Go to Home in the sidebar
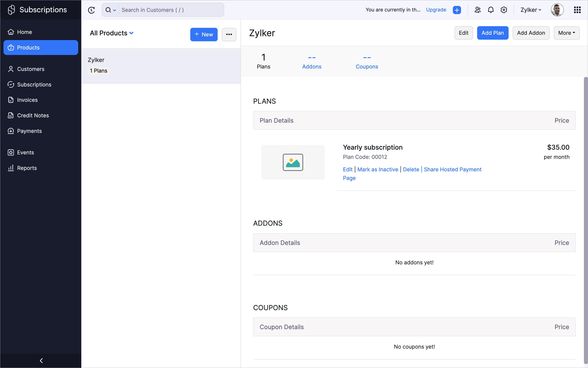This screenshot has height=368, width=588. coord(41,32)
